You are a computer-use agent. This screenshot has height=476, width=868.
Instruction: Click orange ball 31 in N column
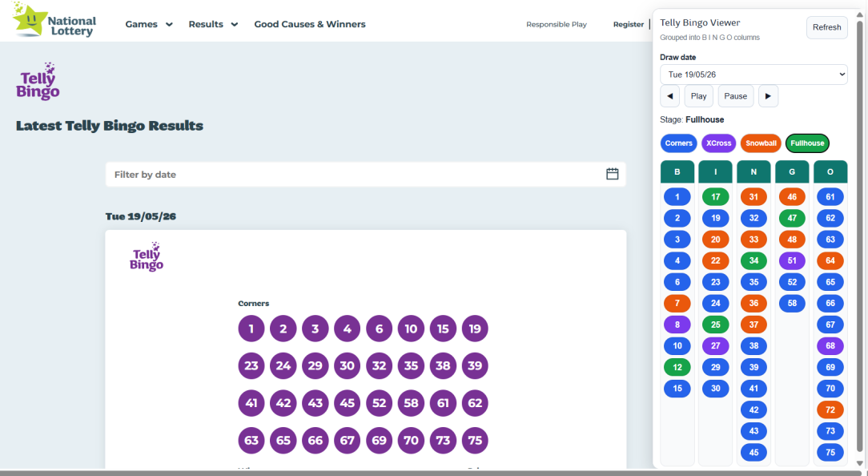(753, 196)
